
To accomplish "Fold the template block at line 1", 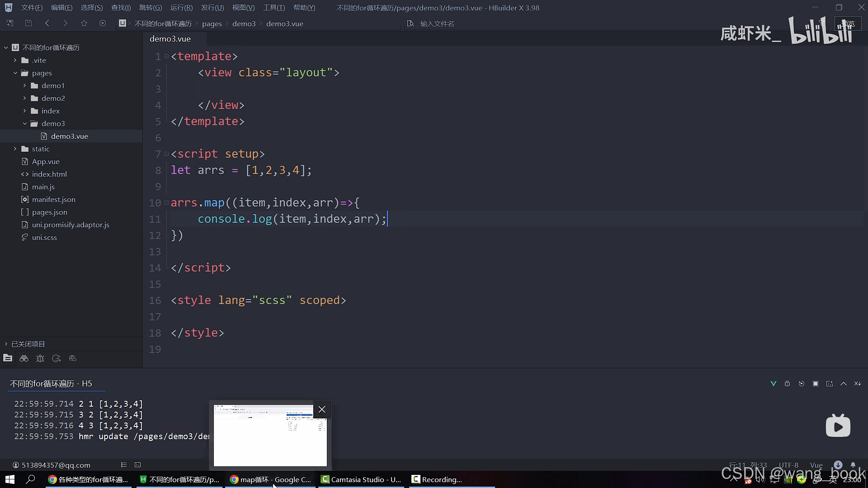I will click(x=166, y=56).
